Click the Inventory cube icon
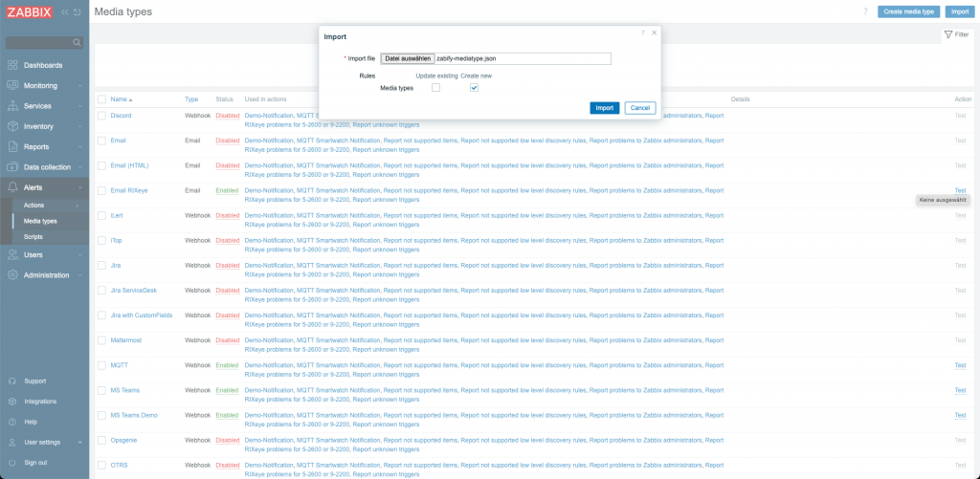Viewport: 980px width, 479px height. 12,126
